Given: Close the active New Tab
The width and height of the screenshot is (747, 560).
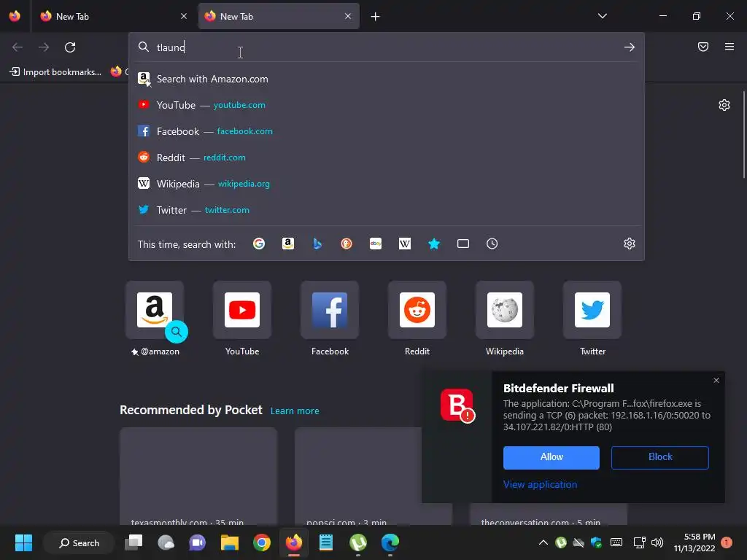Looking at the screenshot, I should tap(348, 16).
